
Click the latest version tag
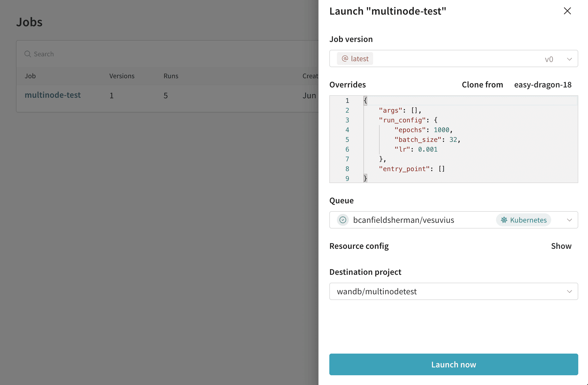(x=355, y=58)
